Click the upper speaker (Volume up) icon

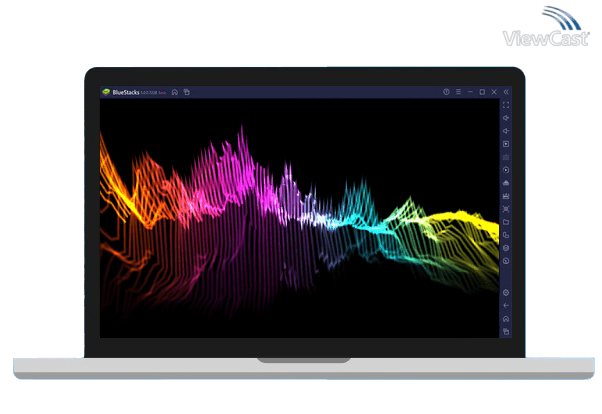[x=506, y=118]
